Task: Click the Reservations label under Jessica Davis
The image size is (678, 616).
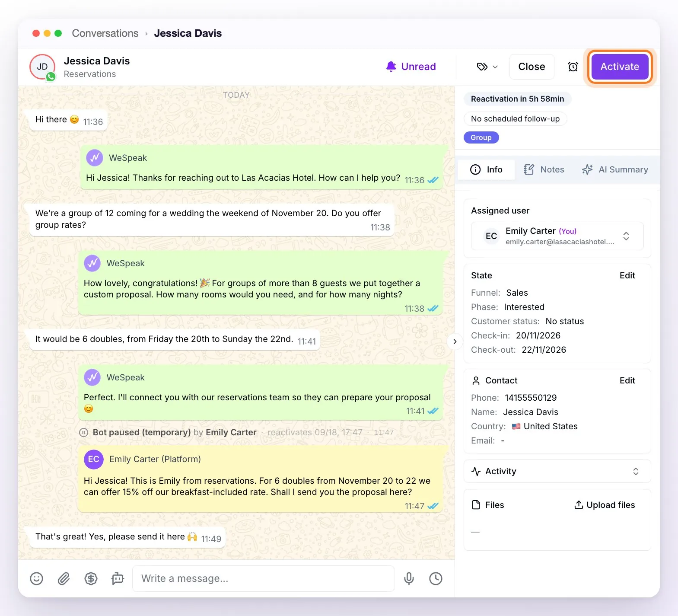Action: tap(90, 74)
